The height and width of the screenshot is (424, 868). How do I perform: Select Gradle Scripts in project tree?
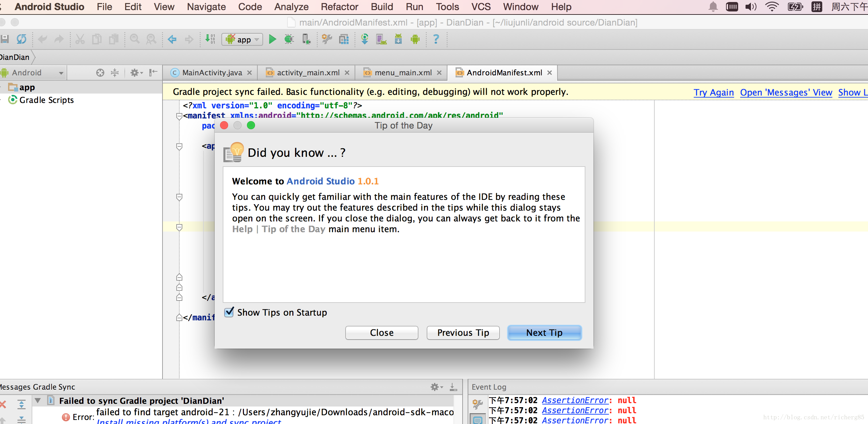coord(46,100)
